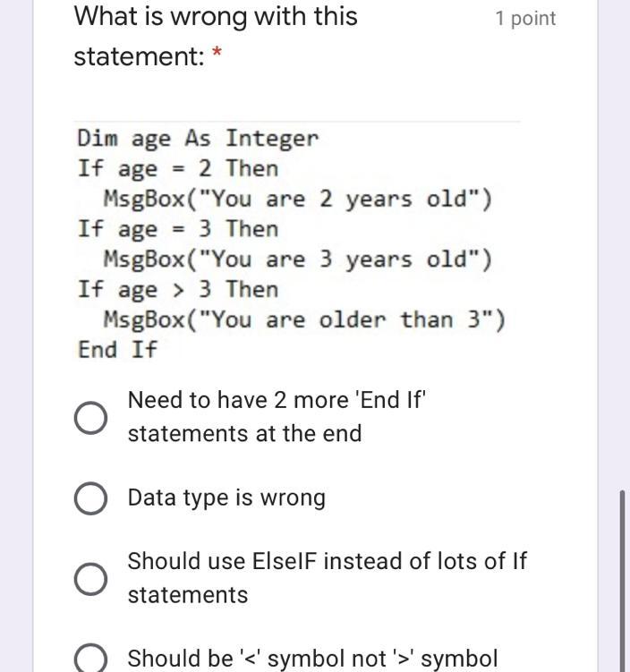Select the "Need to have 2 more 'End If'" radio button
The image size is (630, 672).
click(x=90, y=418)
